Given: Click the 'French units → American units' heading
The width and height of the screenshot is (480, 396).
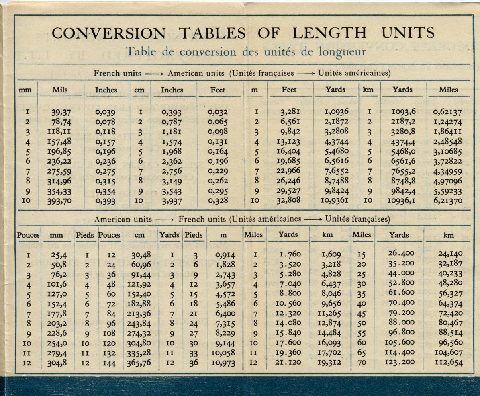Looking at the screenshot, I should (242, 73).
